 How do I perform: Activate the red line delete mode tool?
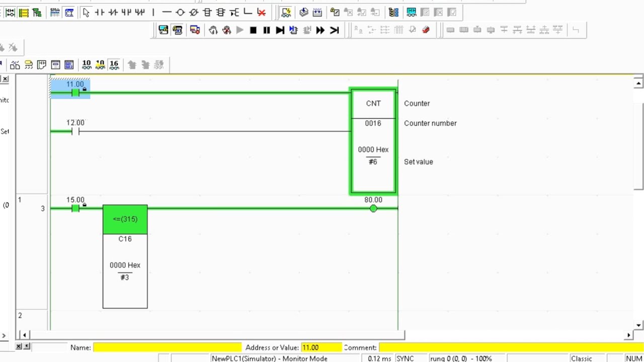tap(261, 13)
